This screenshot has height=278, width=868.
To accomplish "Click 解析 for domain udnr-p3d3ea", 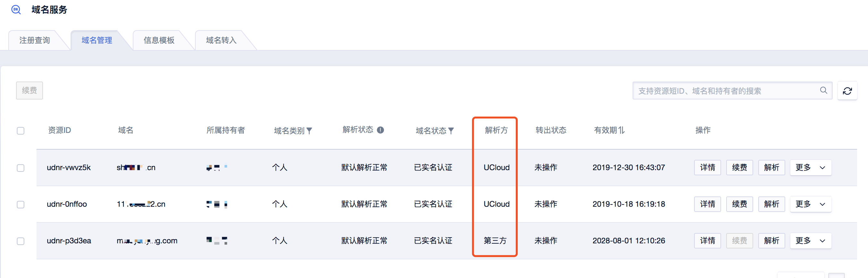I will coord(772,240).
